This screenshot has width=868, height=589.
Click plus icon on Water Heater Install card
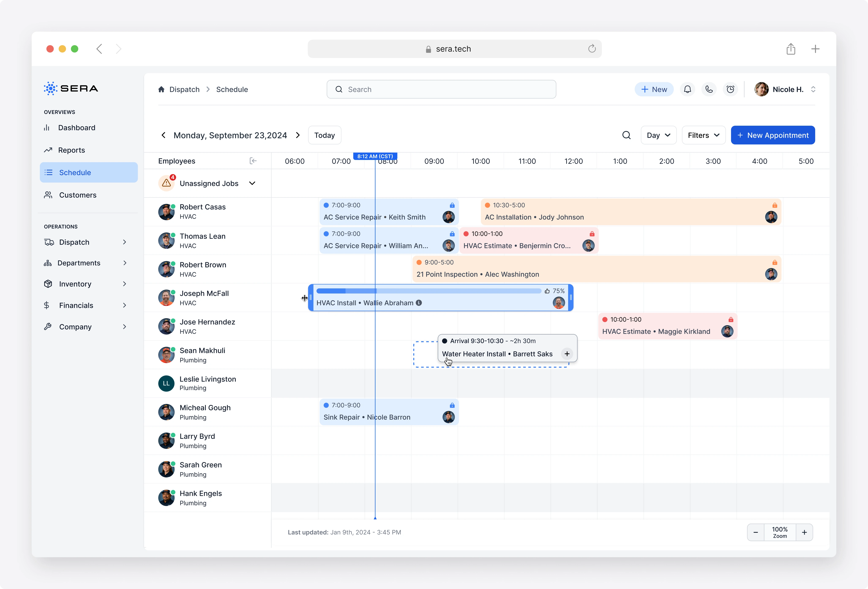(x=567, y=354)
